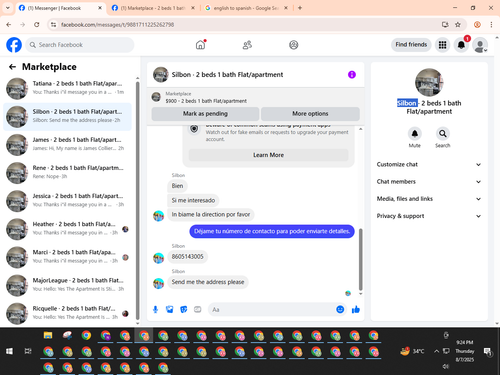Open the taskbar clock and date
Image resolution: width=500 pixels, height=375 pixels.
point(465,351)
